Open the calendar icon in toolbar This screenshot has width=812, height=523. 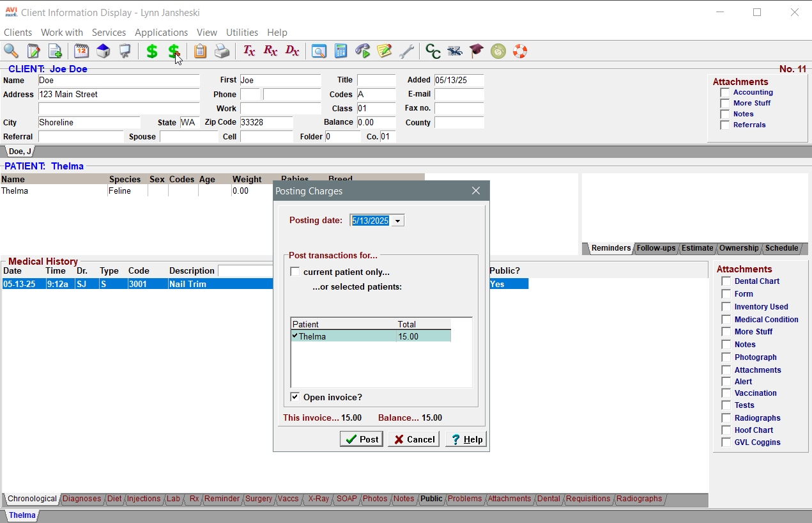(x=81, y=51)
